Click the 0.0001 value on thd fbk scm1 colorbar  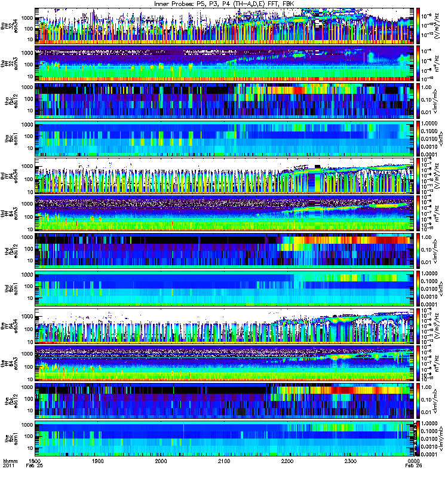point(429,304)
